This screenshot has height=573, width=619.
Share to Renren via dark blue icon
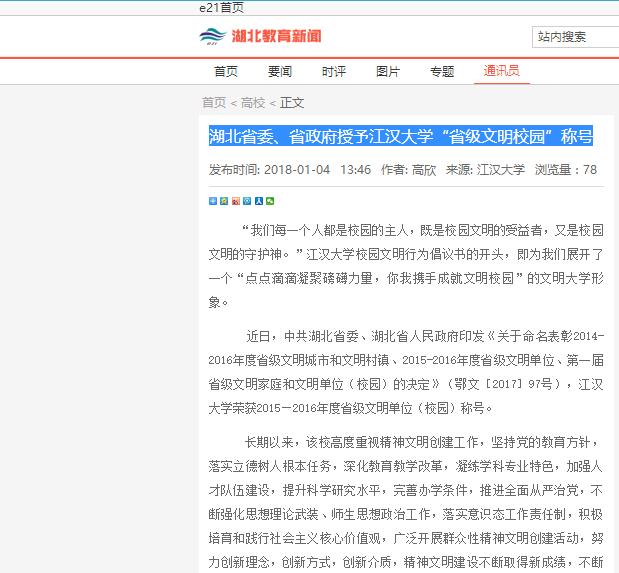click(x=259, y=201)
